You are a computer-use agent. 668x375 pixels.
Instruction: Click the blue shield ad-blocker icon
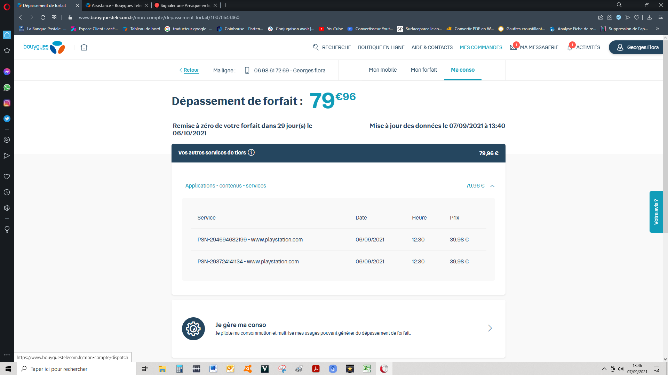pyautogui.click(x=619, y=17)
